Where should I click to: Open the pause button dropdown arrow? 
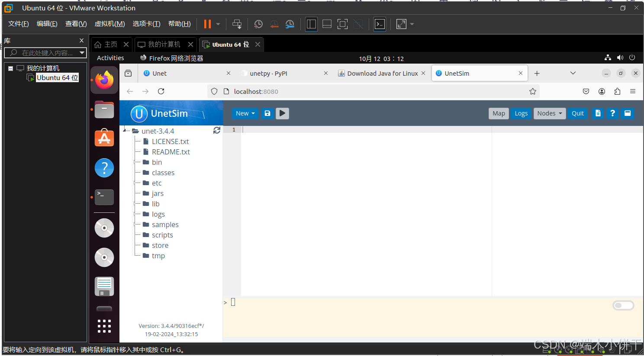tap(218, 24)
